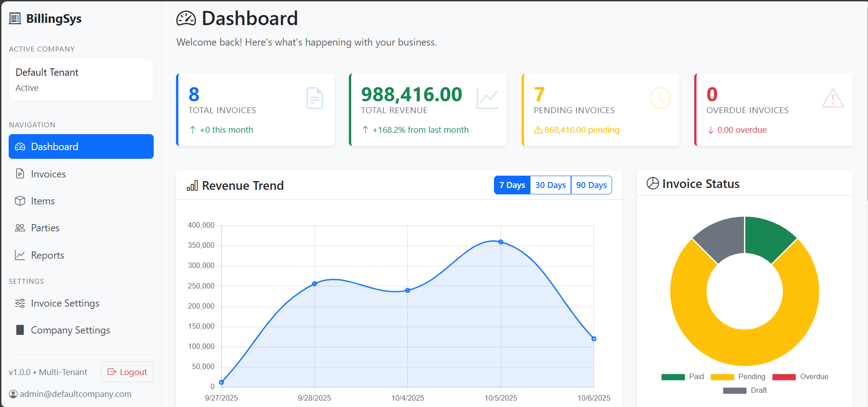Screen dimensions: 868x407
Task: Click the chart icon in Total Revenue card
Action: click(487, 98)
